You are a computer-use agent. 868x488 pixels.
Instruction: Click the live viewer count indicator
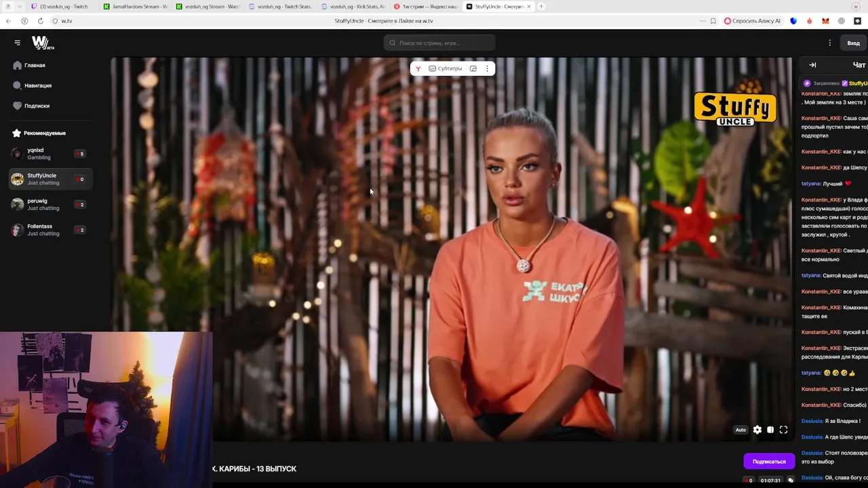747,481
